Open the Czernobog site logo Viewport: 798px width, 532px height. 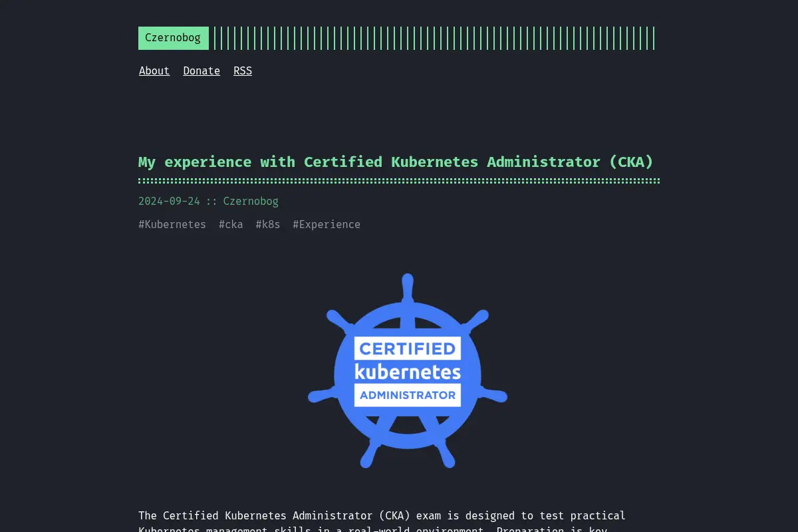click(173, 38)
